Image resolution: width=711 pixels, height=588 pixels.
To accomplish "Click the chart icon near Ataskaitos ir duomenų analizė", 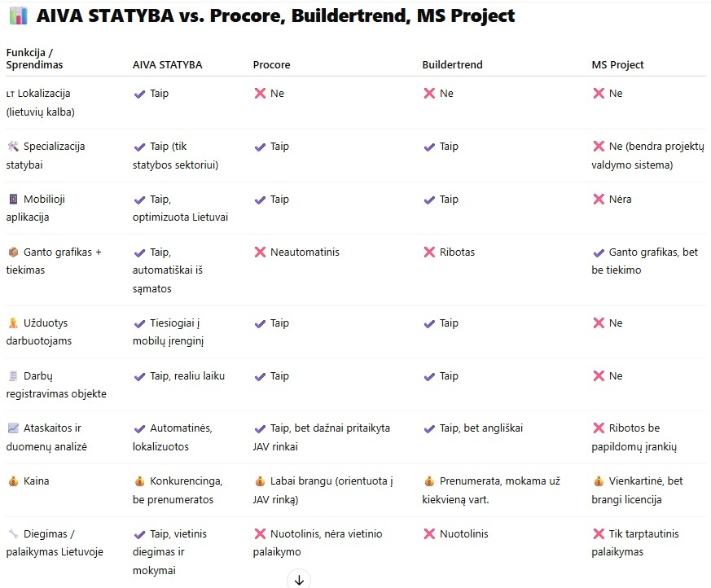I will pyautogui.click(x=13, y=428).
